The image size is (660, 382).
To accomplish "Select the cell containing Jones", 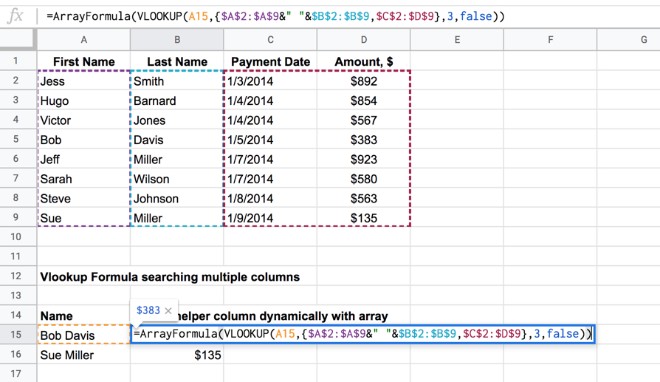I will tap(177, 120).
